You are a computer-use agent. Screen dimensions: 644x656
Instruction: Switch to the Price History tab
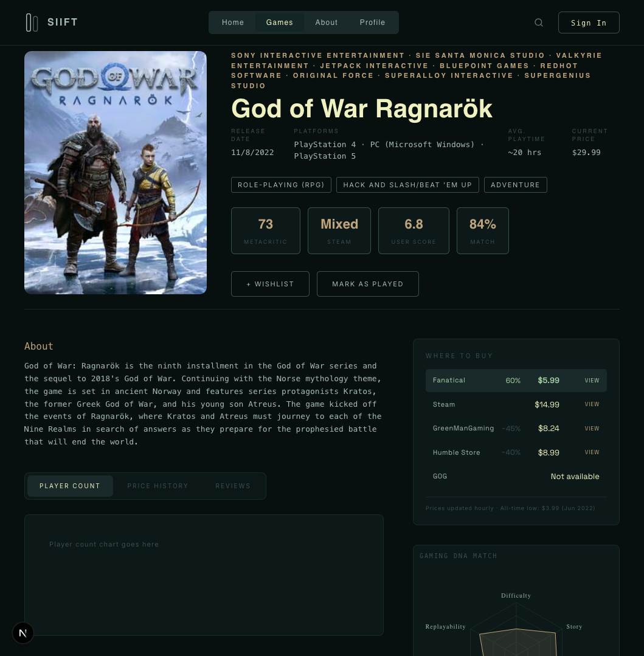pos(158,486)
